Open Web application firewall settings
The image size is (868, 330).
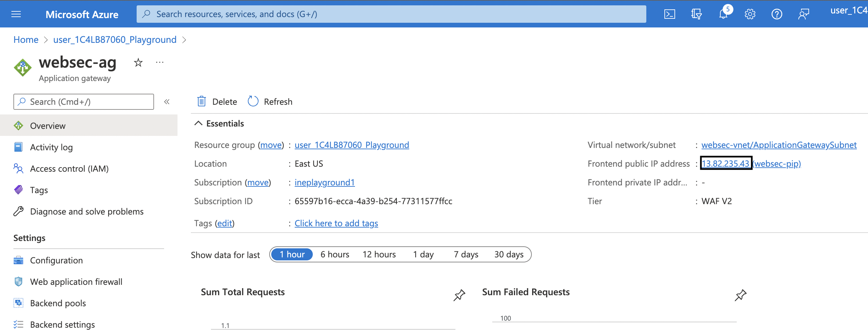[x=76, y=281]
